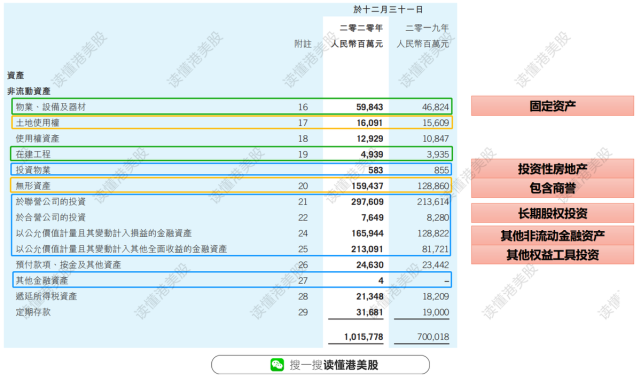Click the 在建工程 row label
This screenshot has width=641, height=381.
(x=33, y=154)
